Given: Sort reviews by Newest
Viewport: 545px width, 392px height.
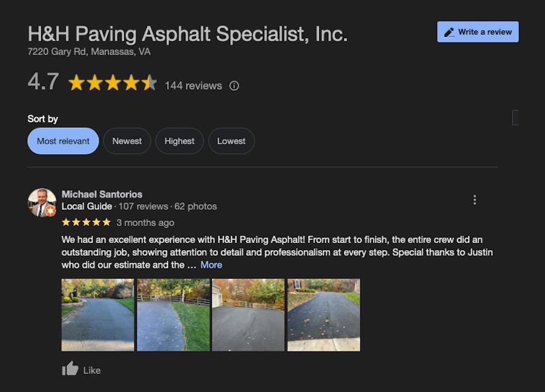Looking at the screenshot, I should click(127, 141).
